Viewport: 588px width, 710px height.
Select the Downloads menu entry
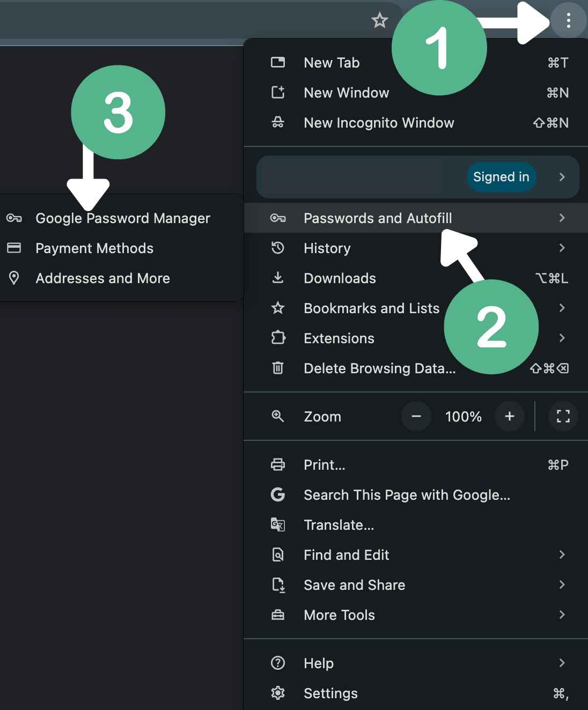[416, 278]
